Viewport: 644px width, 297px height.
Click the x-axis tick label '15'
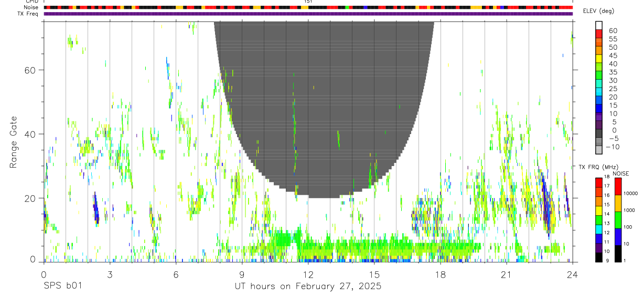pos(374,274)
